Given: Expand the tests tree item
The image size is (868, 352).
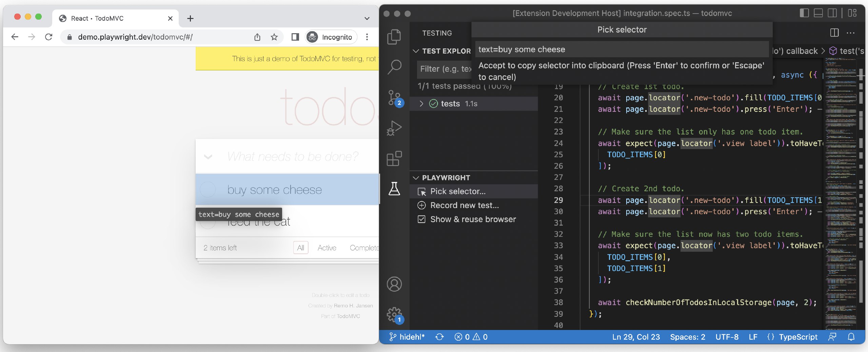Looking at the screenshot, I should coord(421,104).
